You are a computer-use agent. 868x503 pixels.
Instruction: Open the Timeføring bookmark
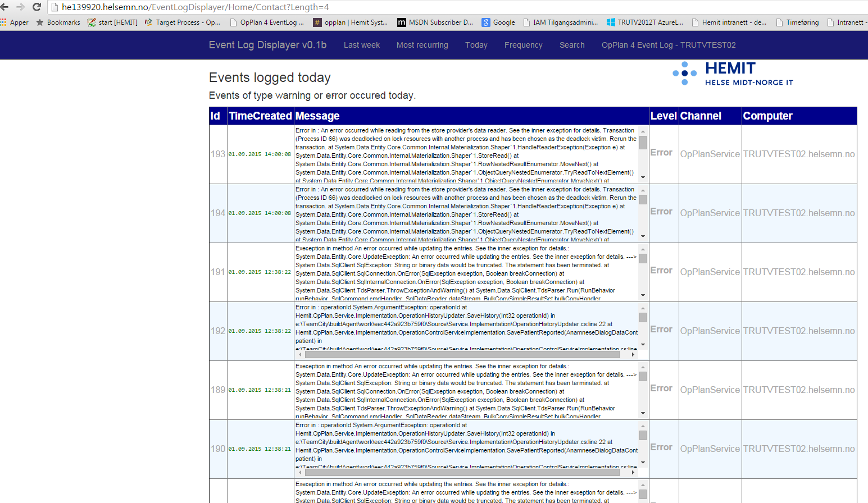click(798, 22)
